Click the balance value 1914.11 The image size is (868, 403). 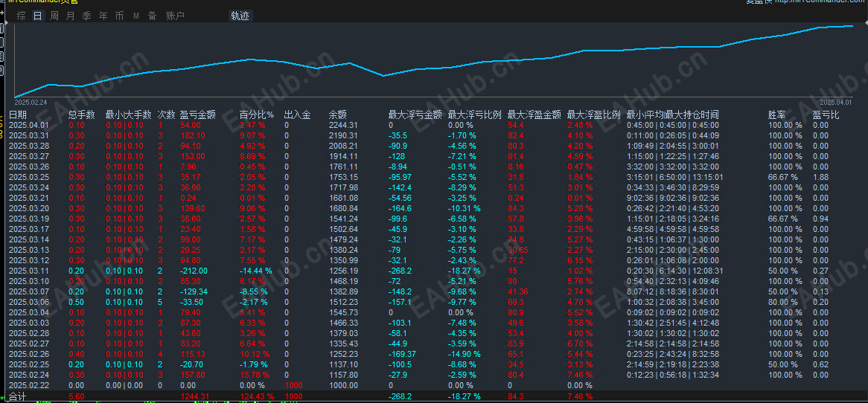point(343,156)
